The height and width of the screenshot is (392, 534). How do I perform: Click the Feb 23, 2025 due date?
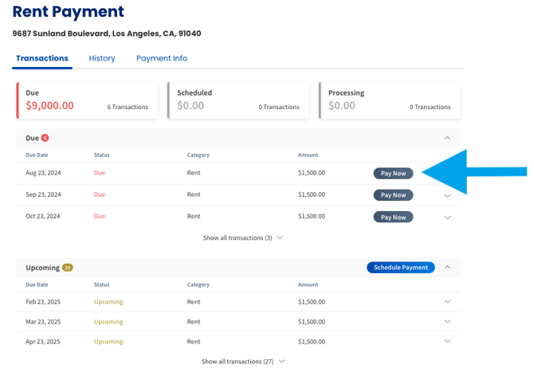[43, 302]
